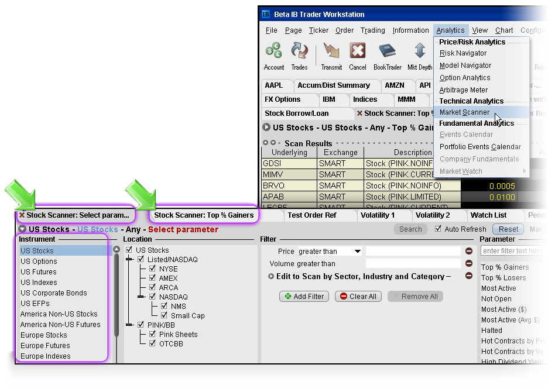Switch to the Watch List tab

pyautogui.click(x=488, y=215)
